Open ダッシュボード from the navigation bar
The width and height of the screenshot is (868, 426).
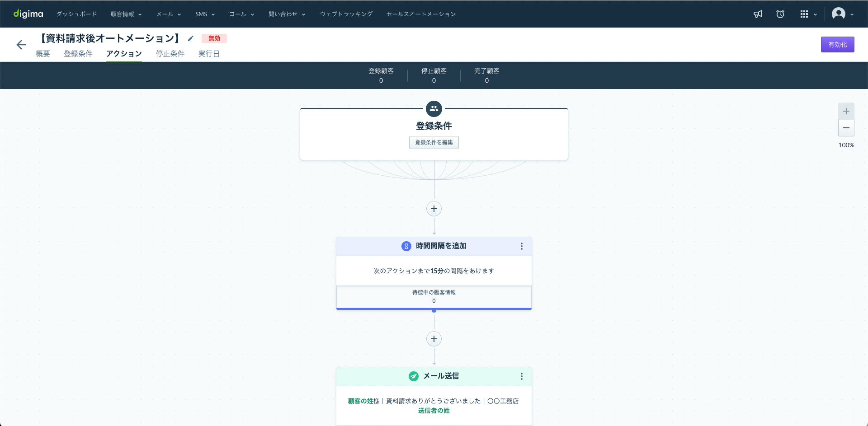(x=76, y=14)
